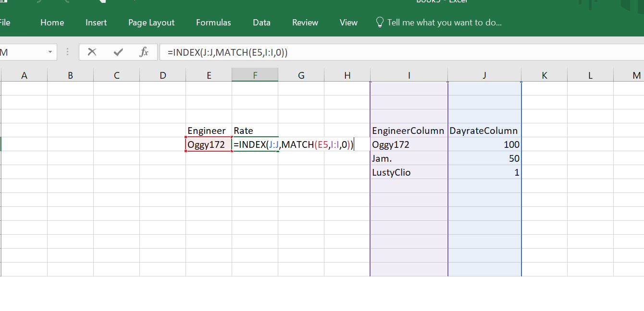
Task: Cancel the formula entry with X icon
Action: [x=92, y=52]
